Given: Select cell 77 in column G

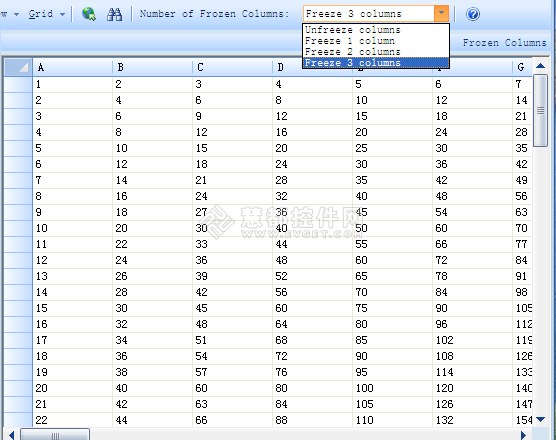Looking at the screenshot, I should coord(522,244).
